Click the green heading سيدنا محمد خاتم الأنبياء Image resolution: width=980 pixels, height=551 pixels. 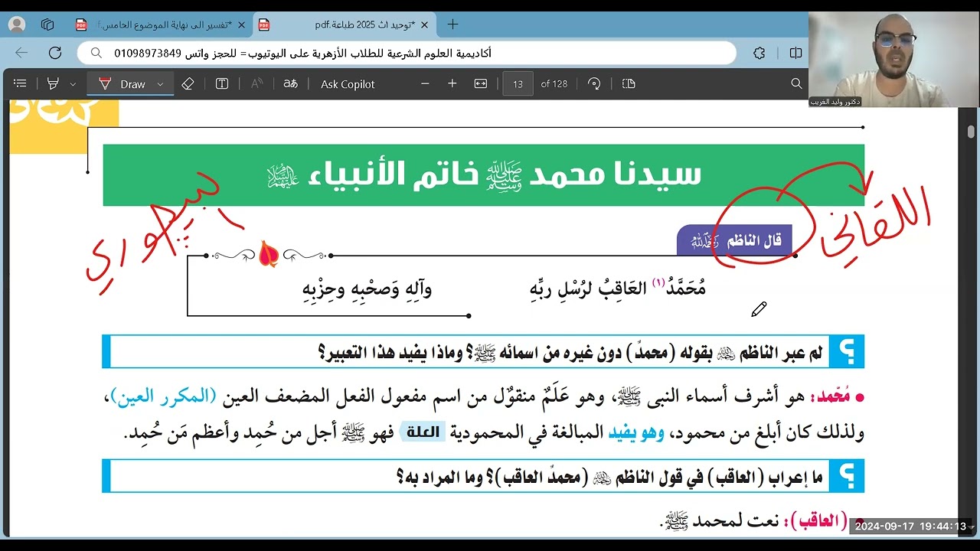484,175
